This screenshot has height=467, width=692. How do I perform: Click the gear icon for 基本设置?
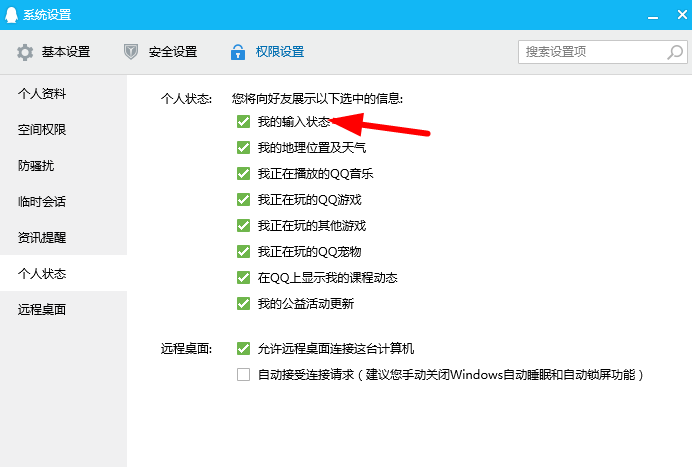pos(25,52)
